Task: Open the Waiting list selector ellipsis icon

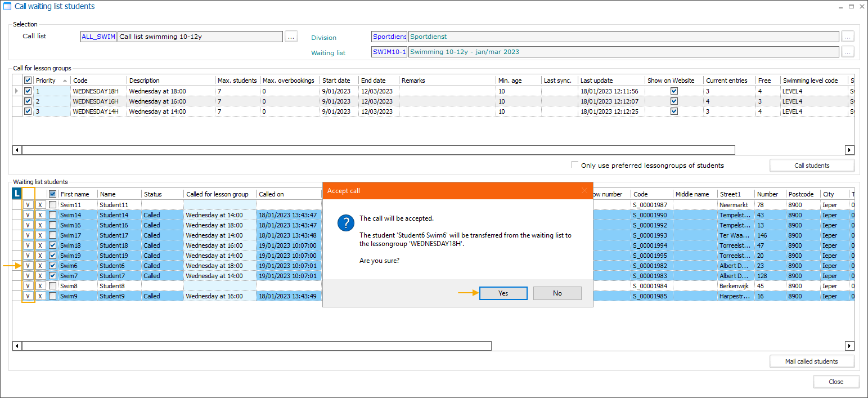Action: click(x=848, y=52)
